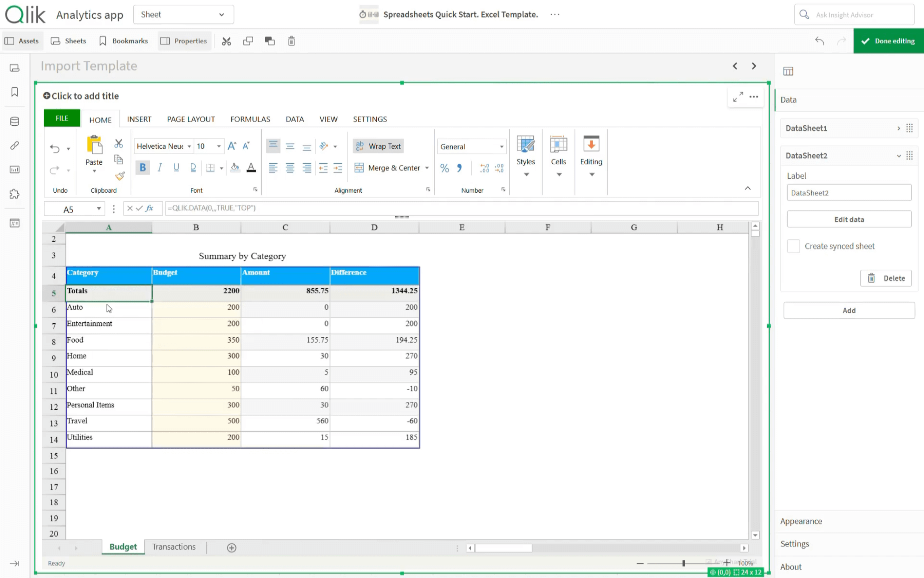Add a new worksheet with plus icon
Image resolution: width=924 pixels, height=578 pixels.
(x=231, y=547)
